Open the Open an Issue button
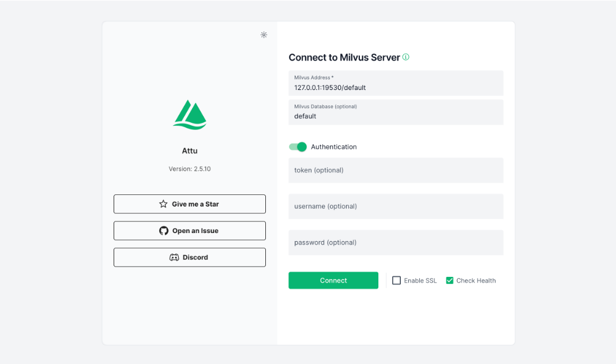 190,231
